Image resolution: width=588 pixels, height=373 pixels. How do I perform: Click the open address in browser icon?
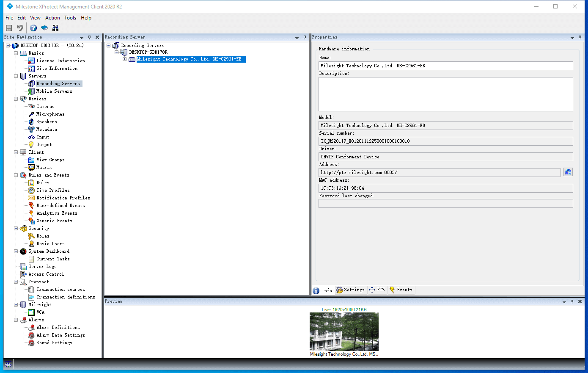tap(568, 172)
